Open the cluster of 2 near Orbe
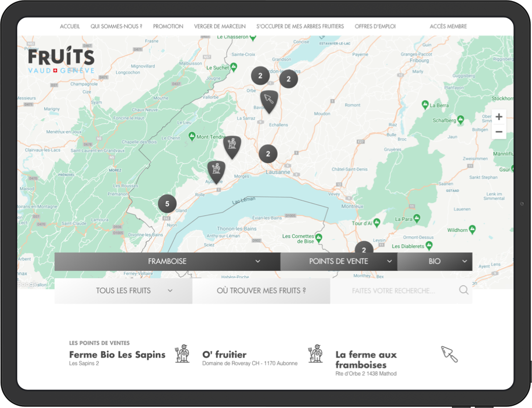Screen dimensions: 532x408 [260, 76]
